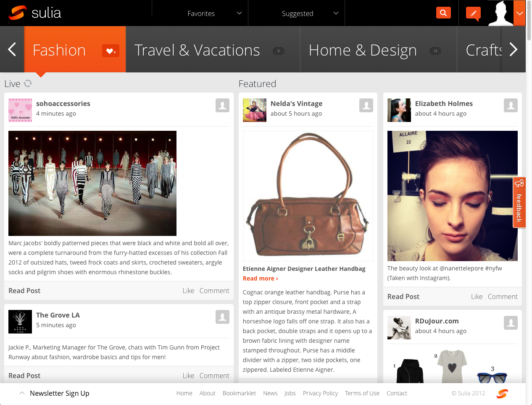Open the Terms of Use link

(362, 393)
